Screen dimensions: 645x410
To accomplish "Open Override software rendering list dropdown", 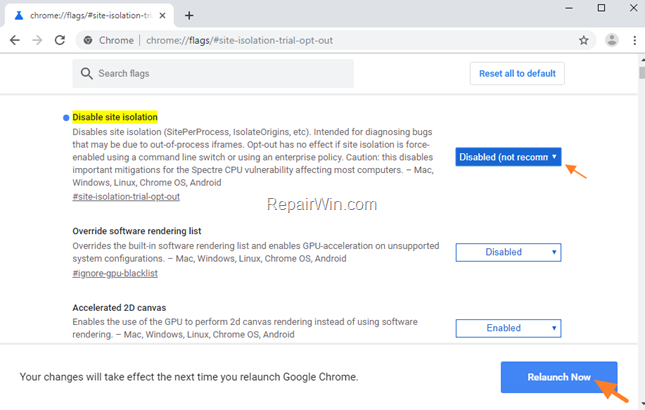I will pyautogui.click(x=508, y=252).
